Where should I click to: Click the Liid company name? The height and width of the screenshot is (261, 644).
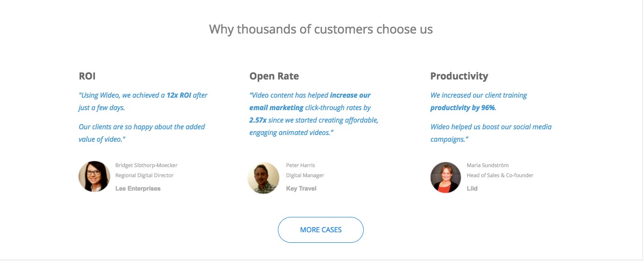pos(472,189)
